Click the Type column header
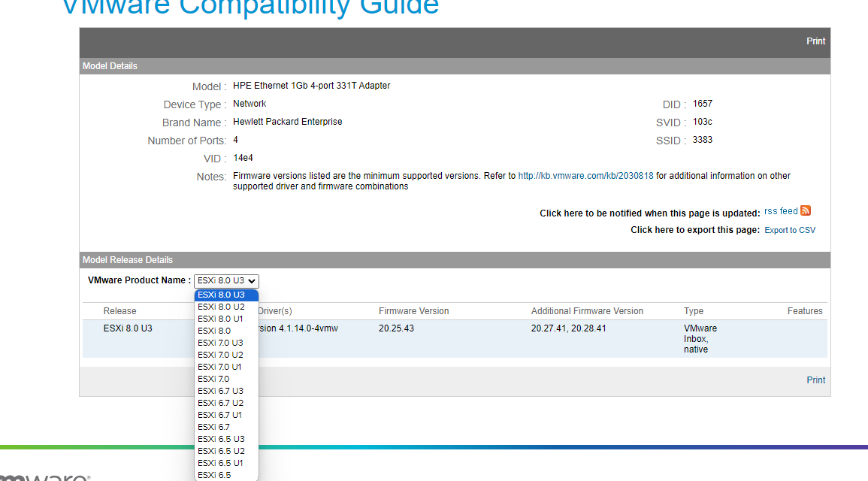868x481 pixels. [693, 311]
